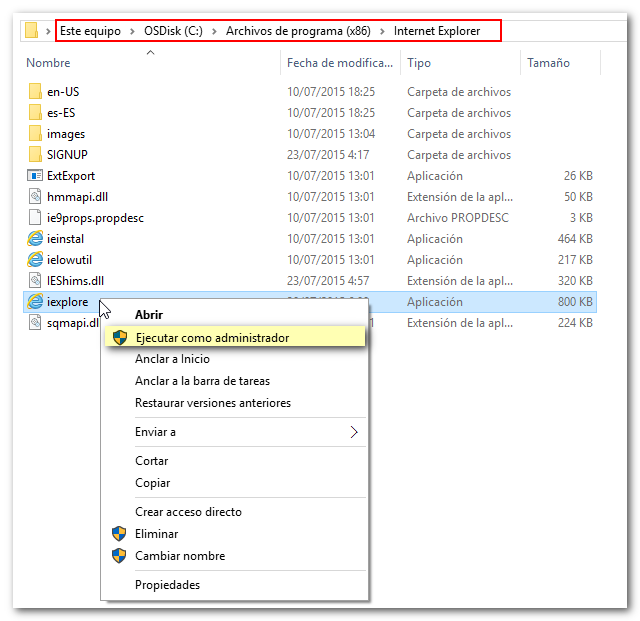Click the ie9props.propdesc file icon
Screen dimensions: 640x621
[35, 218]
